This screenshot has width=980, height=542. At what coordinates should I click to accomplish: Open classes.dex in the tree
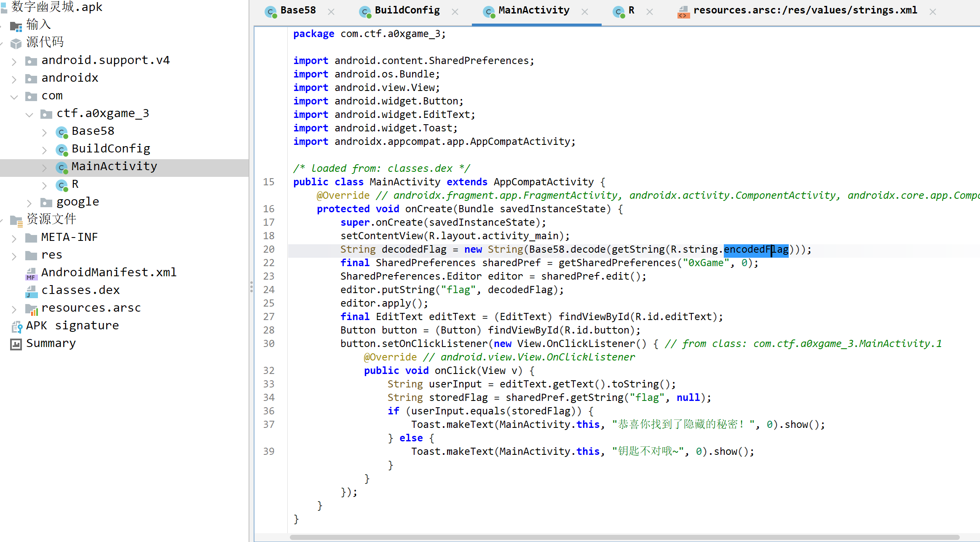click(80, 290)
